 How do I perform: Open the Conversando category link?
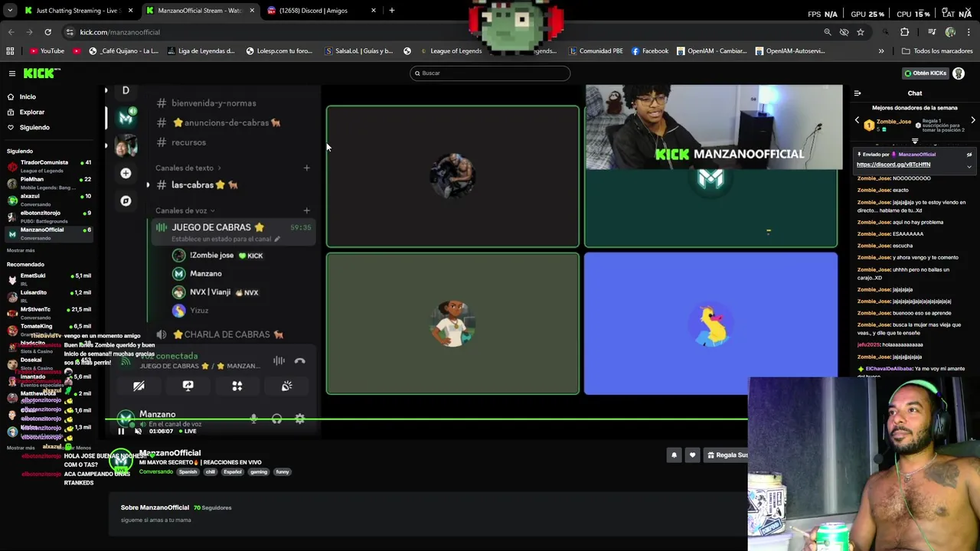point(155,472)
